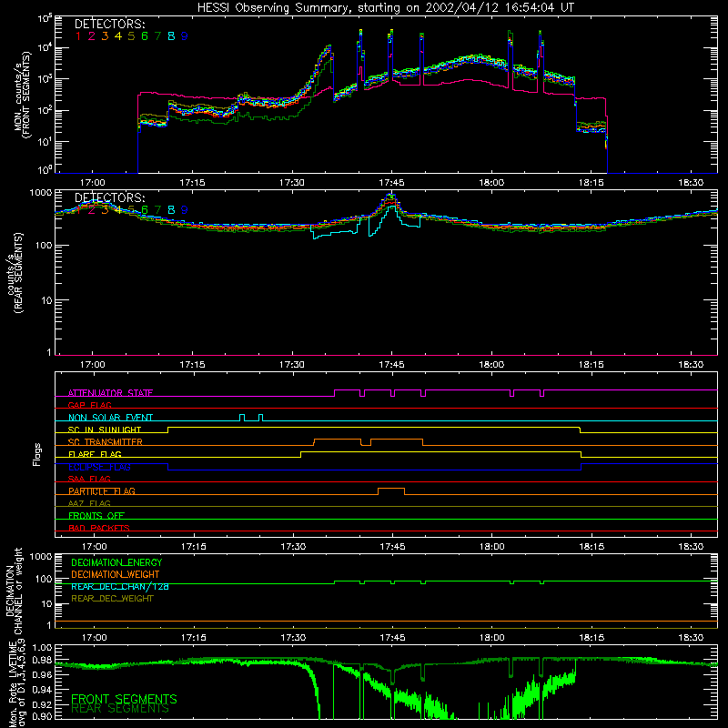Click the Flags vertical axis label

pyautogui.click(x=37, y=454)
